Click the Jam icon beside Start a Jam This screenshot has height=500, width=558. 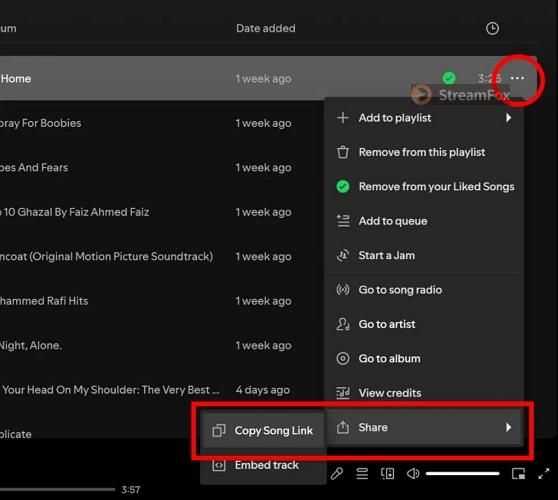coord(343,256)
